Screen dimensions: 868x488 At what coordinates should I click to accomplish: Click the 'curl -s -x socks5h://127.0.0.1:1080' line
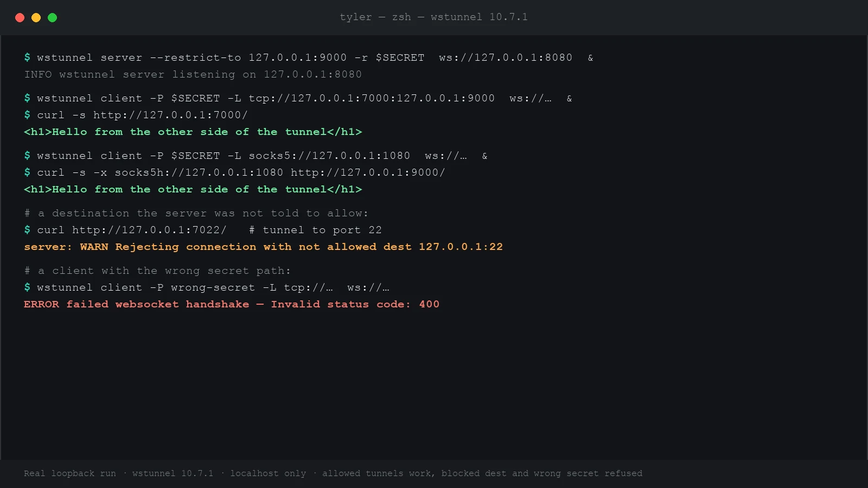(x=234, y=172)
